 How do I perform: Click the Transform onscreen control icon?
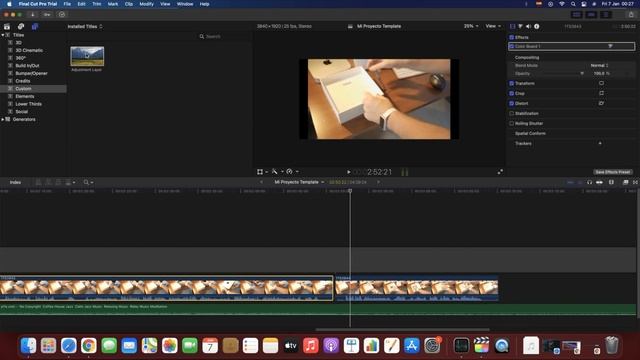tap(601, 83)
